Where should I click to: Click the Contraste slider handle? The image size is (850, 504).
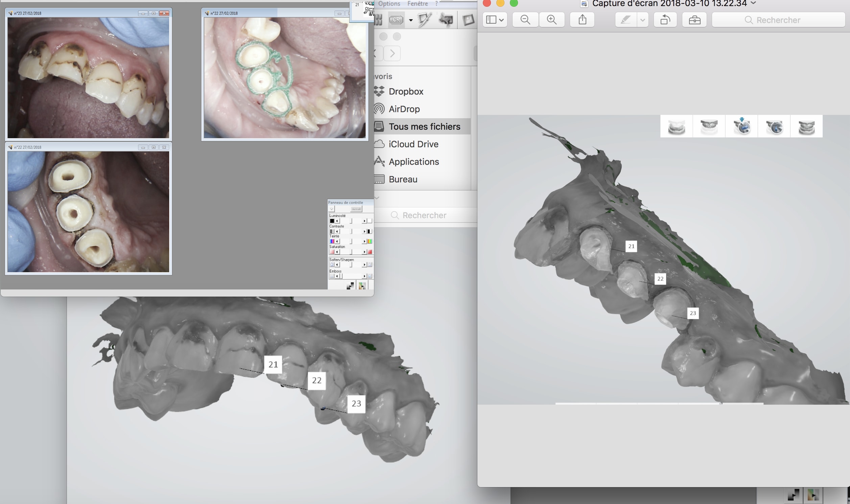pyautogui.click(x=351, y=231)
